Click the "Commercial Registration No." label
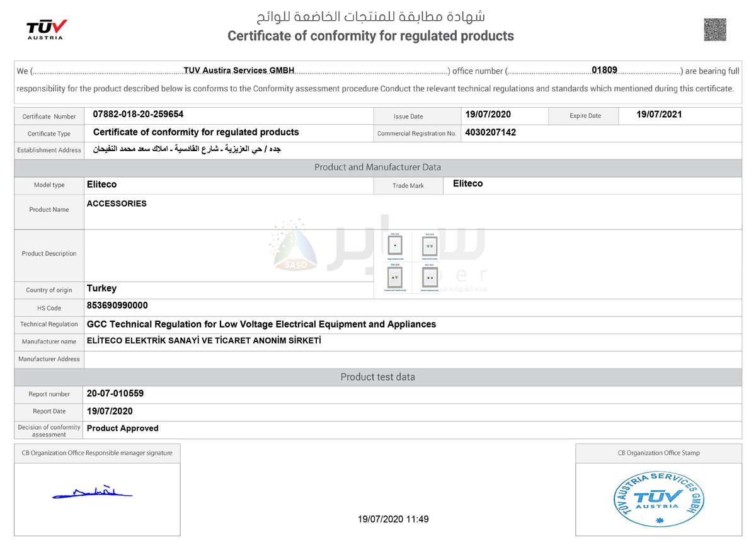The width and height of the screenshot is (756, 545). (416, 134)
